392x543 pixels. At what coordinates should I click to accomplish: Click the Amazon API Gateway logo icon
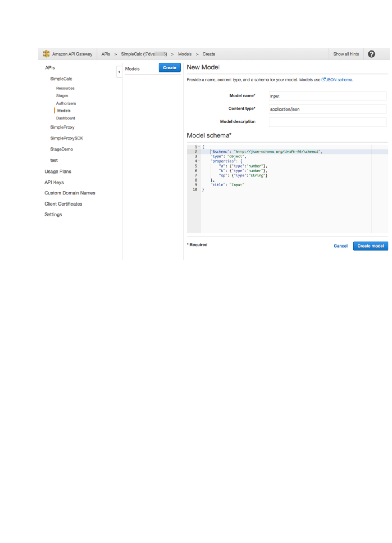[x=46, y=54]
